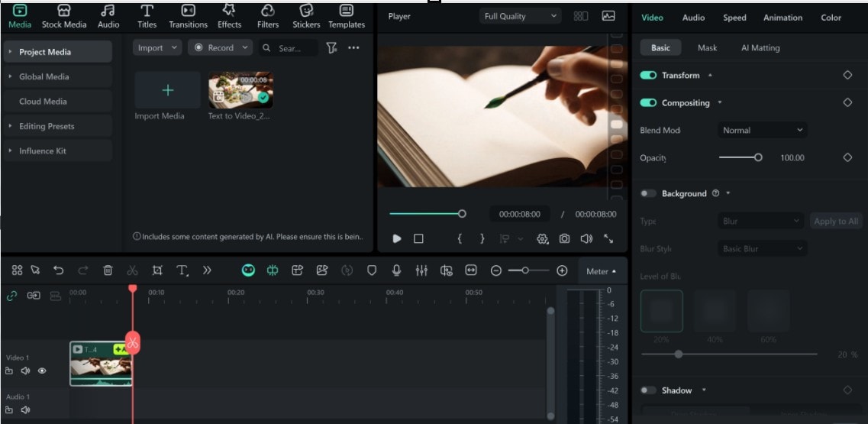Viewport: 868px width, 424px height.
Task: Mute the Audio 1 track speaker
Action: (x=25, y=410)
